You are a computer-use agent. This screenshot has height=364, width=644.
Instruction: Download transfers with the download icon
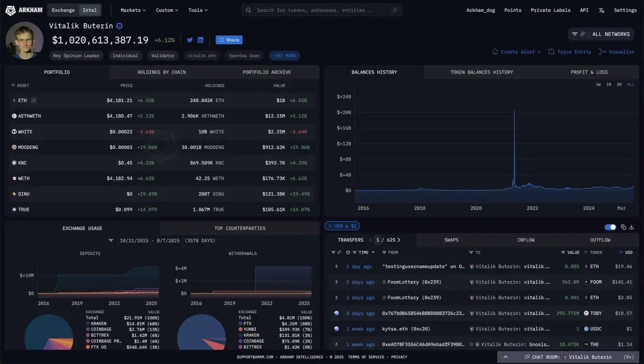(x=632, y=227)
